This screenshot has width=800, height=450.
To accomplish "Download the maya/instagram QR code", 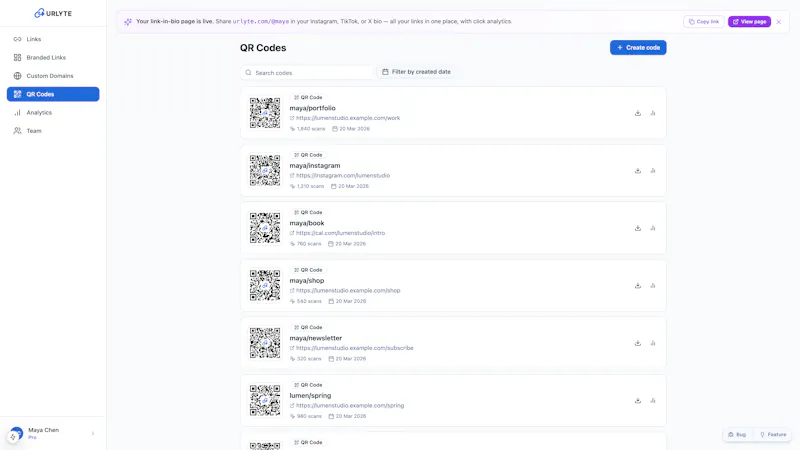I will click(x=638, y=171).
